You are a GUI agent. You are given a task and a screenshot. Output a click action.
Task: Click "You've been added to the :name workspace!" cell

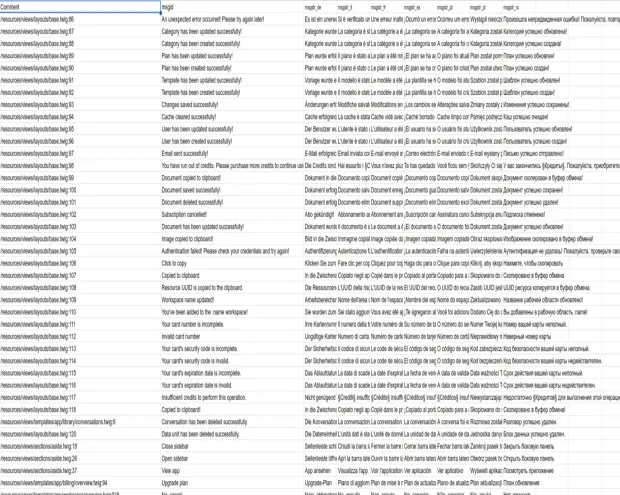232,312
